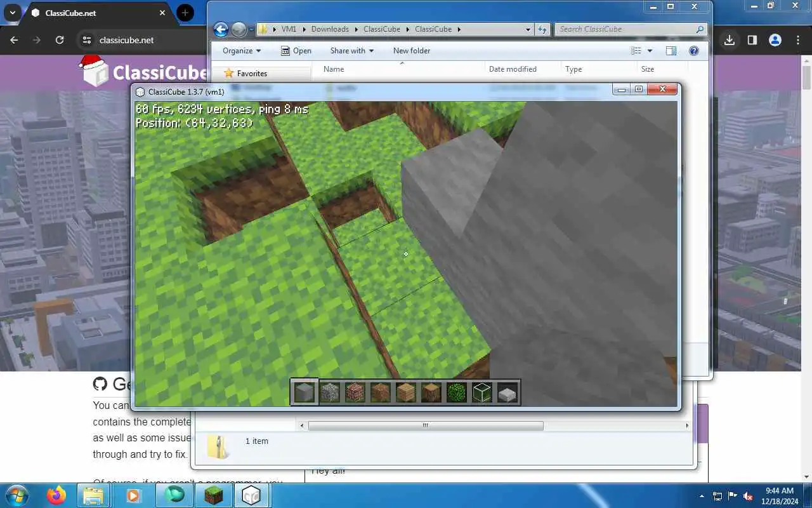This screenshot has height=508, width=812.
Task: Select the log block in the hotbar
Action: point(431,392)
